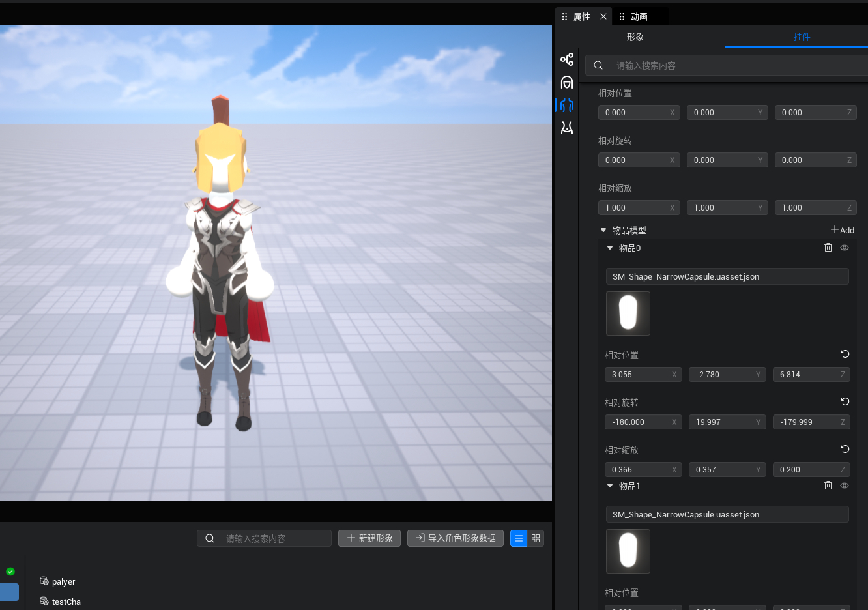The height and width of the screenshot is (610, 868).
Task: Click the search magnifier in the properties panel
Action: tap(598, 65)
